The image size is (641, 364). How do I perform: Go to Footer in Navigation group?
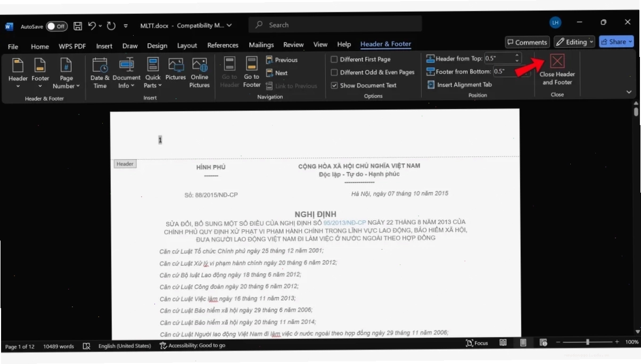point(252,73)
